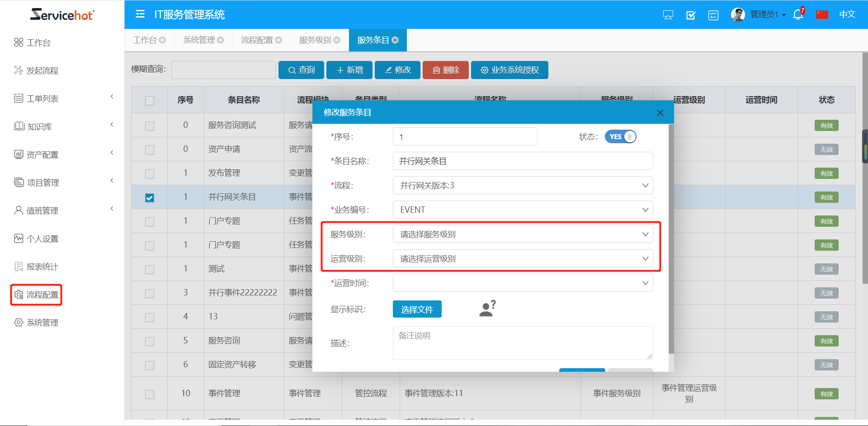Screen dimensions: 868x426
Task: Click the checklist task icon in header
Action: [691, 15]
